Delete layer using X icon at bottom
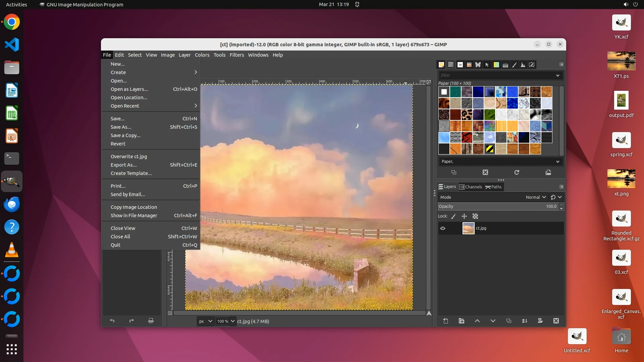The width and height of the screenshot is (644, 362). [x=556, y=321]
